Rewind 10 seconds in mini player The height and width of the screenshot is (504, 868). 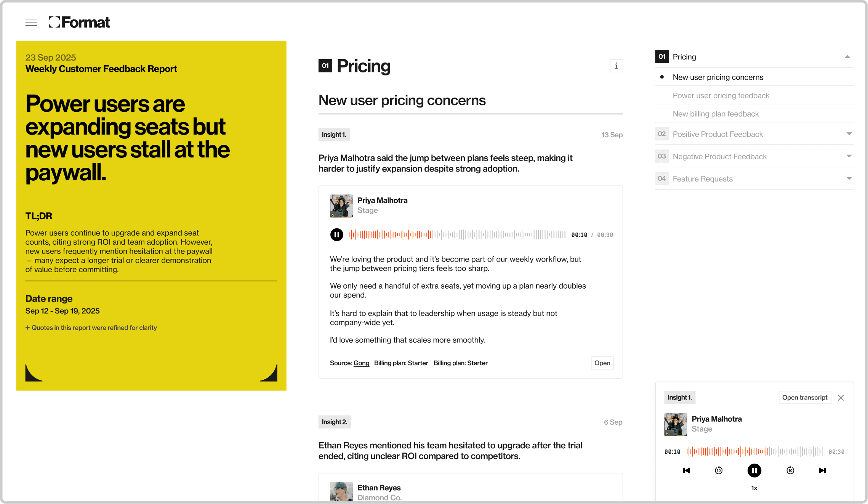pos(719,470)
